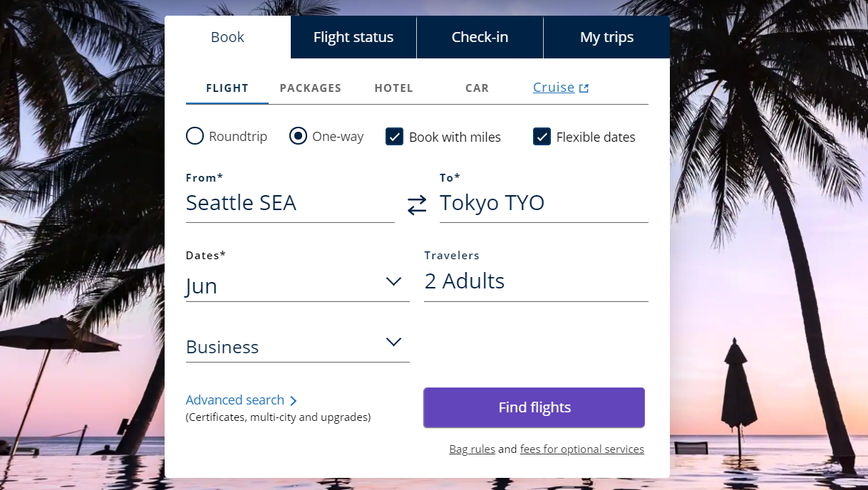This screenshot has width=868, height=490.
Task: View fees for optional services
Action: pyautogui.click(x=582, y=449)
